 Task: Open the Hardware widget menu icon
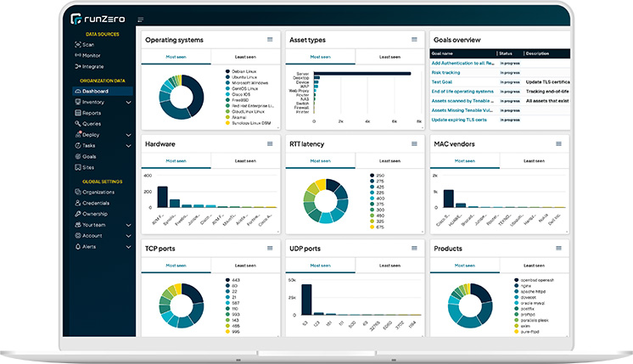pos(270,143)
